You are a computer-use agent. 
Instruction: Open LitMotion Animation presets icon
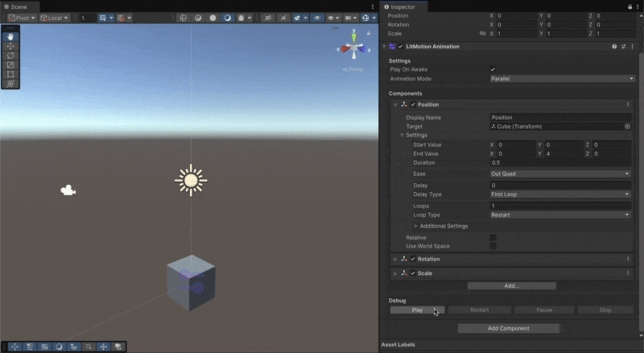tap(623, 47)
